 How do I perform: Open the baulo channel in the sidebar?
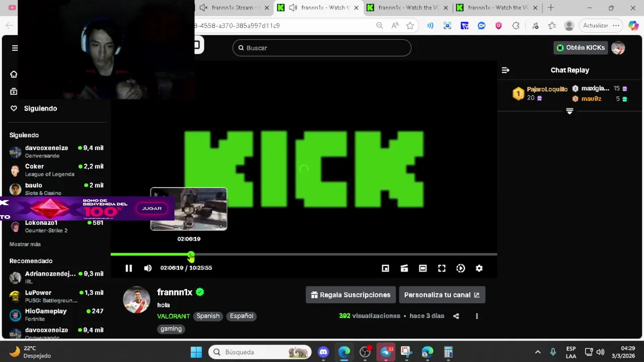coord(56,189)
